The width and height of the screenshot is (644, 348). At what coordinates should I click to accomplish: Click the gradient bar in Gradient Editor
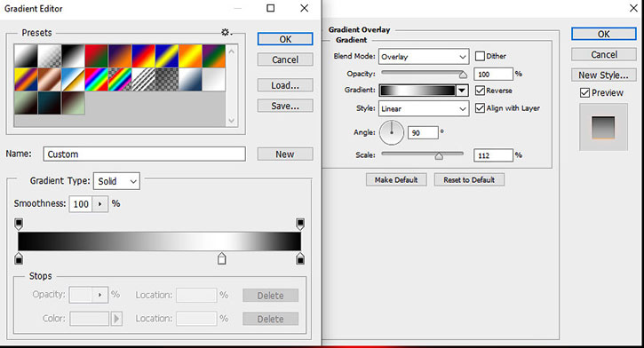159,241
